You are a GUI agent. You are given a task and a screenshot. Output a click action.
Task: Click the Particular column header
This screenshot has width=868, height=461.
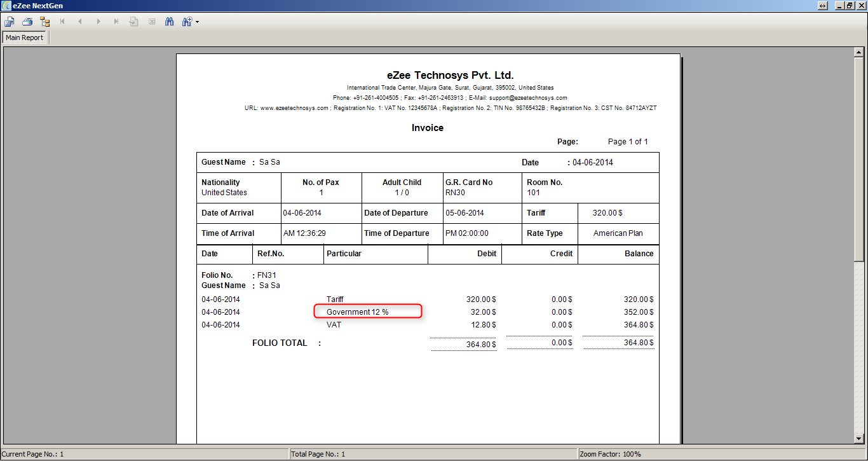point(344,254)
